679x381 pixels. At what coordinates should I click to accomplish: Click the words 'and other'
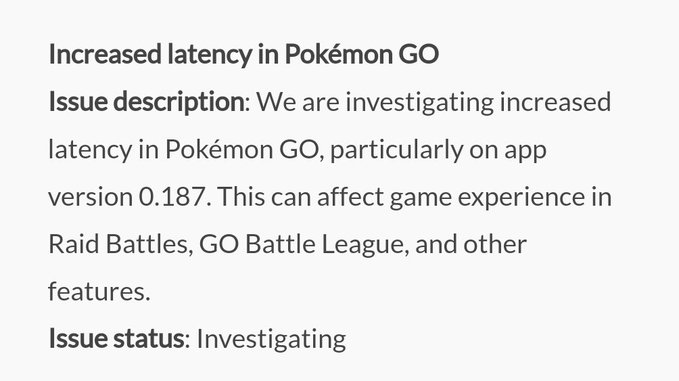471,244
